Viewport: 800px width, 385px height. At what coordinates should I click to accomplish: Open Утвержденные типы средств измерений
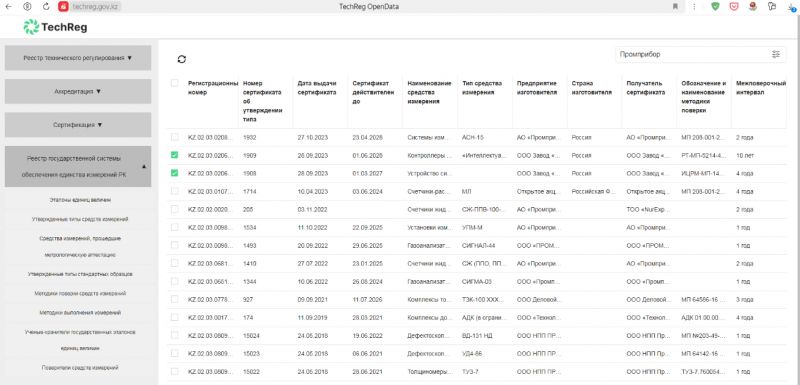(80, 219)
